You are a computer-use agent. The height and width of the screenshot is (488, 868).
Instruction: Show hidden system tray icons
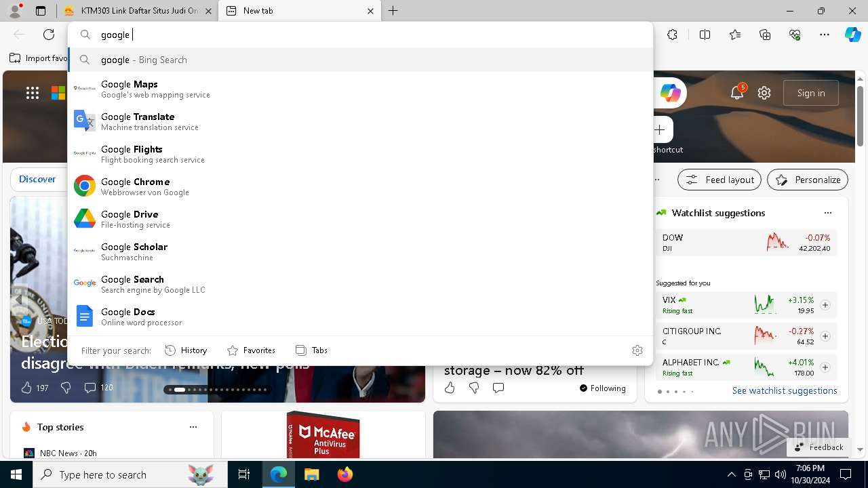point(731,474)
